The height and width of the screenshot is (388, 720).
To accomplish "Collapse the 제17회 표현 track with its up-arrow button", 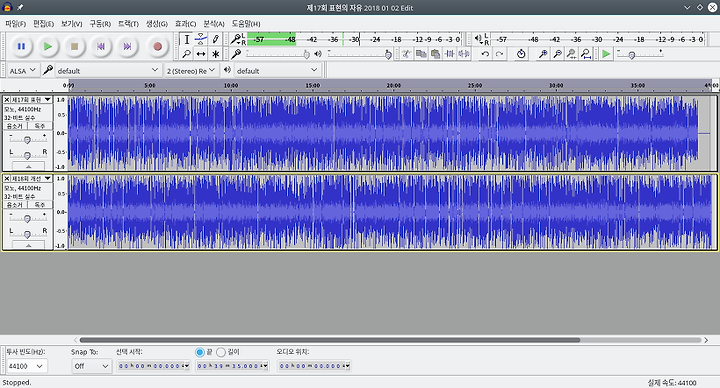I will point(28,166).
